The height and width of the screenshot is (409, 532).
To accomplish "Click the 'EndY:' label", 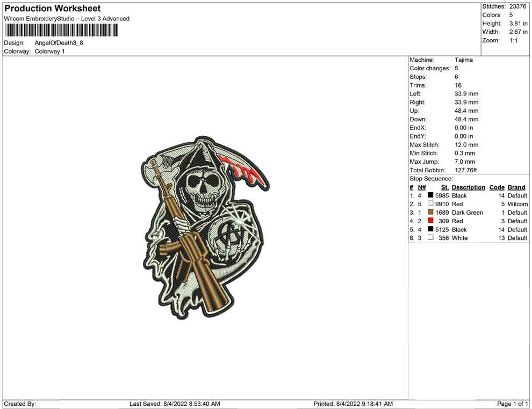I will click(418, 136).
